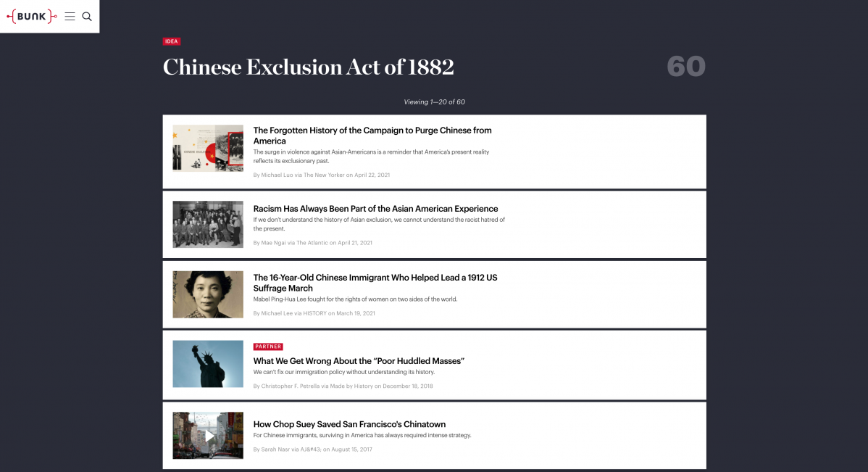
Task: Click the PARTNER tag on the Statue of Liberty article
Action: click(269, 347)
